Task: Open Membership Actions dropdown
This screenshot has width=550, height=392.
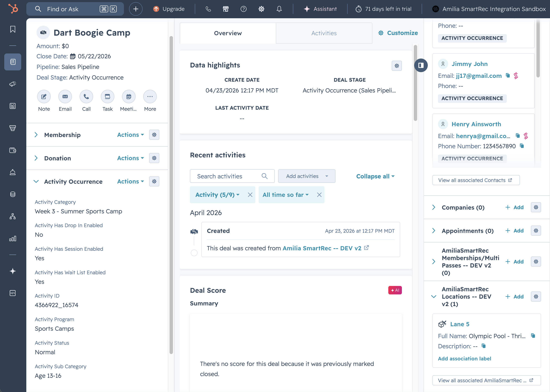Action: tap(131, 135)
